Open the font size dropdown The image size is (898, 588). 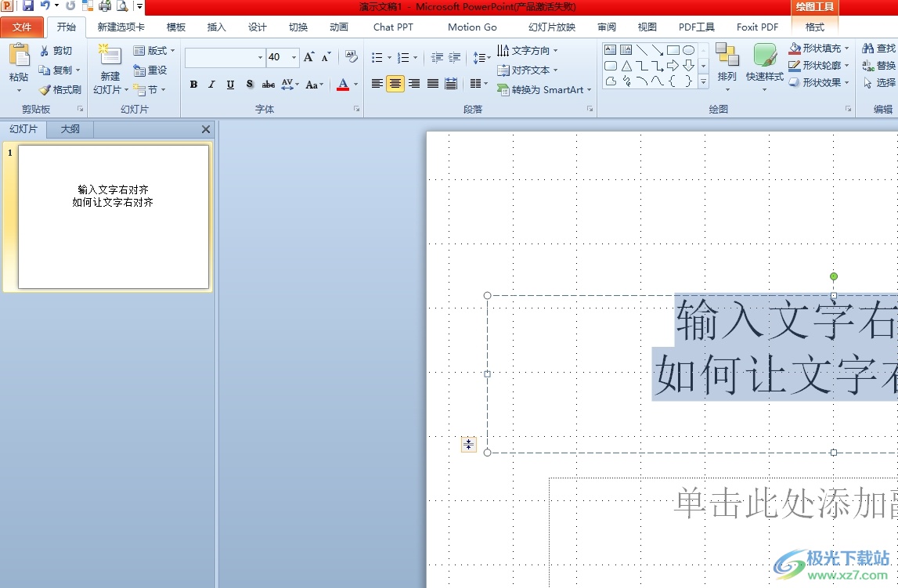click(x=294, y=58)
